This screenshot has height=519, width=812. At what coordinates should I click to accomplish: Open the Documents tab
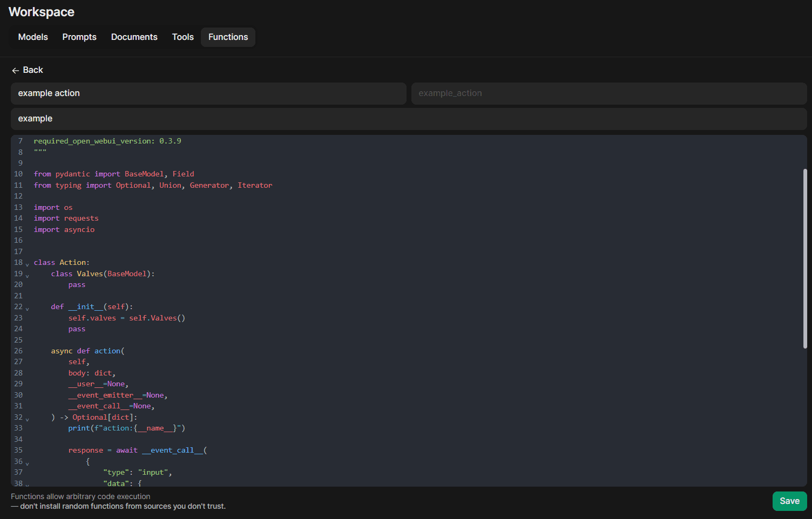(134, 37)
